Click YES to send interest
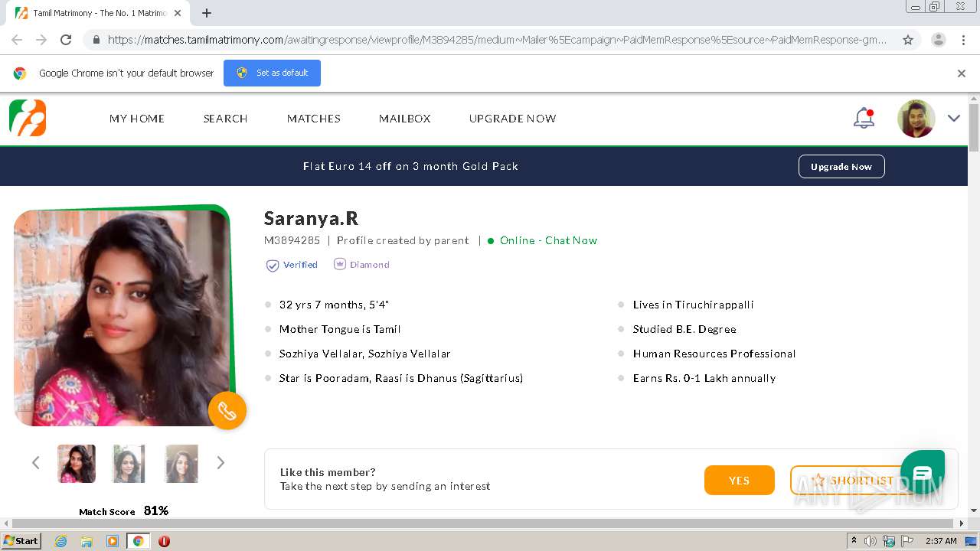Viewport: 980px width, 551px height. (x=739, y=481)
